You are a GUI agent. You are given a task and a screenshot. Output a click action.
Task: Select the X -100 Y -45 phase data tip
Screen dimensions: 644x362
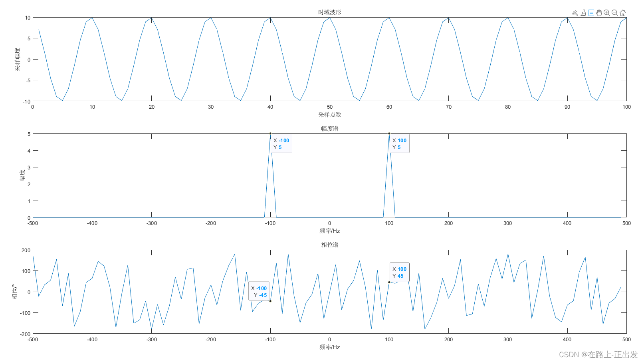tap(259, 291)
